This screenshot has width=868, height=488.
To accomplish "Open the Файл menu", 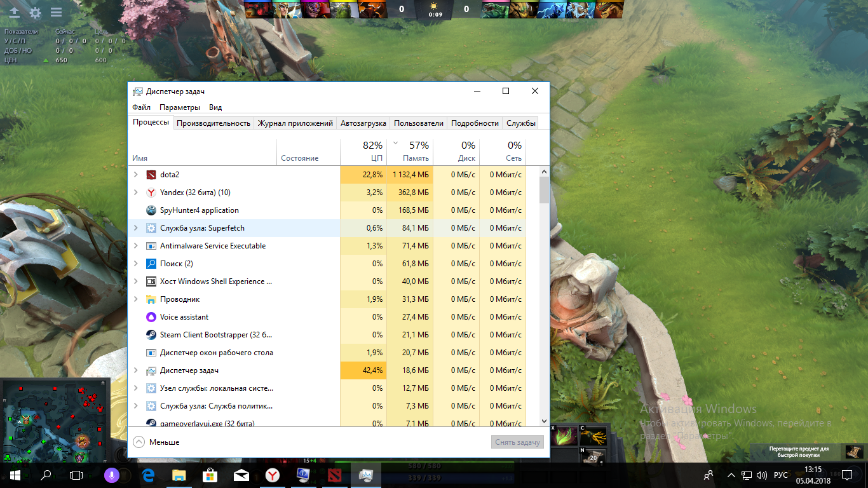I will tap(142, 107).
